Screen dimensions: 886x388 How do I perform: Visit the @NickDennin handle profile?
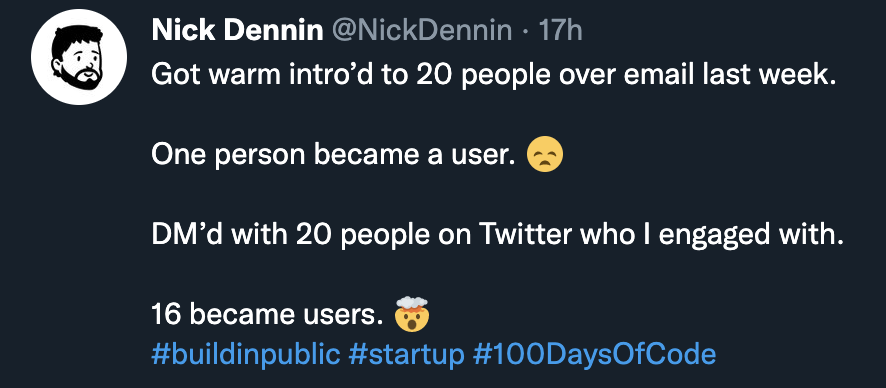coord(422,30)
